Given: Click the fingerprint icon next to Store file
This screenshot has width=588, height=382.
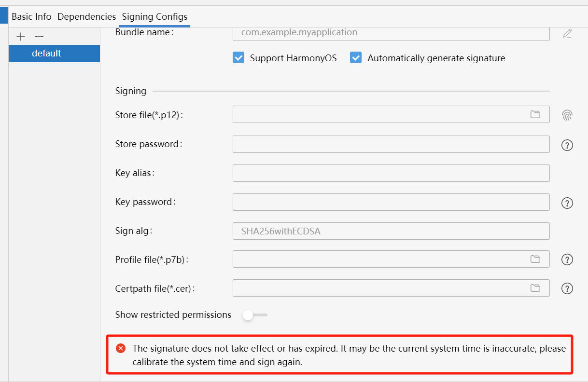Looking at the screenshot, I should (x=567, y=115).
